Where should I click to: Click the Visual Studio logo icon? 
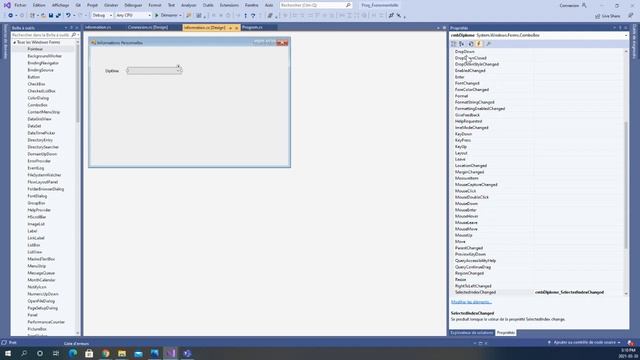coord(7,5)
